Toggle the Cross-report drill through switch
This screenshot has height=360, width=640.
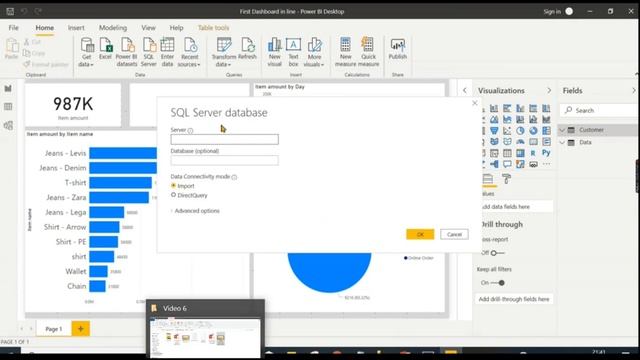[x=497, y=253]
